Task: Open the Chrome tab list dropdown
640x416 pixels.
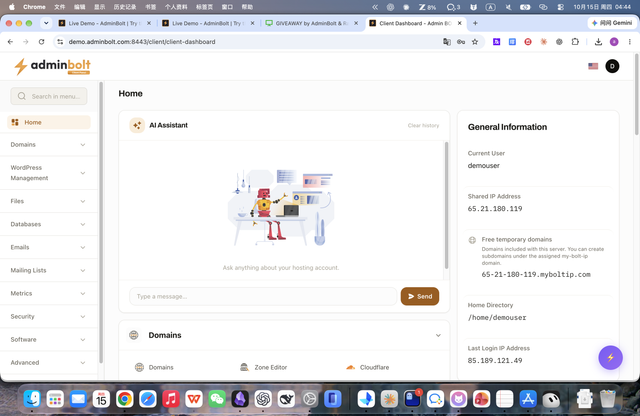Action: coord(46,23)
